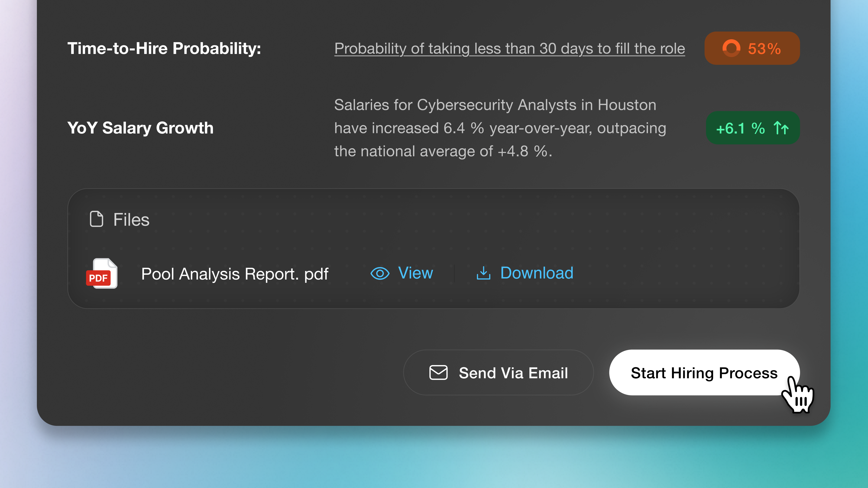The height and width of the screenshot is (488, 868).
Task: Click the PDF file icon
Action: (102, 274)
